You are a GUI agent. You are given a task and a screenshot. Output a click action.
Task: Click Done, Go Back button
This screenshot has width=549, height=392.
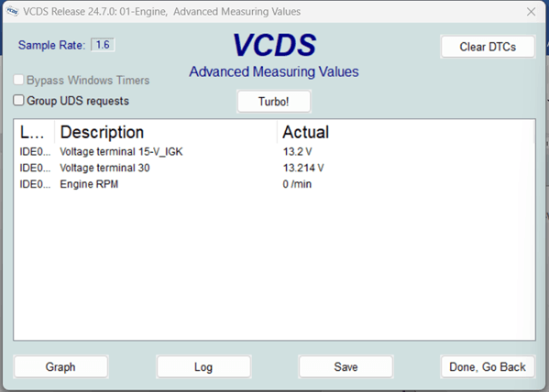(488, 366)
